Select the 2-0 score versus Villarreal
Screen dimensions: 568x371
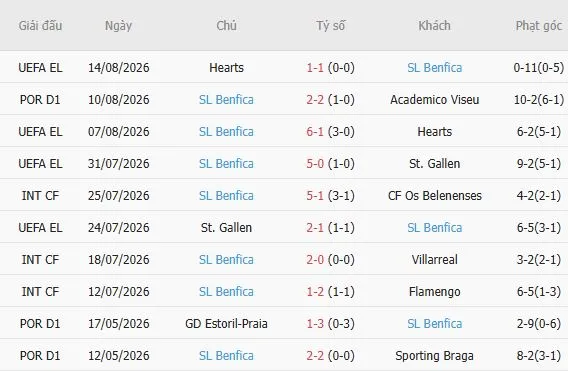[315, 259]
